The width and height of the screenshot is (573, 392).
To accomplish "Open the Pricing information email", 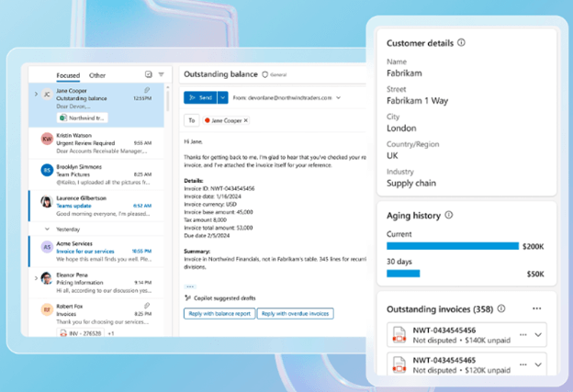I will pos(96,283).
